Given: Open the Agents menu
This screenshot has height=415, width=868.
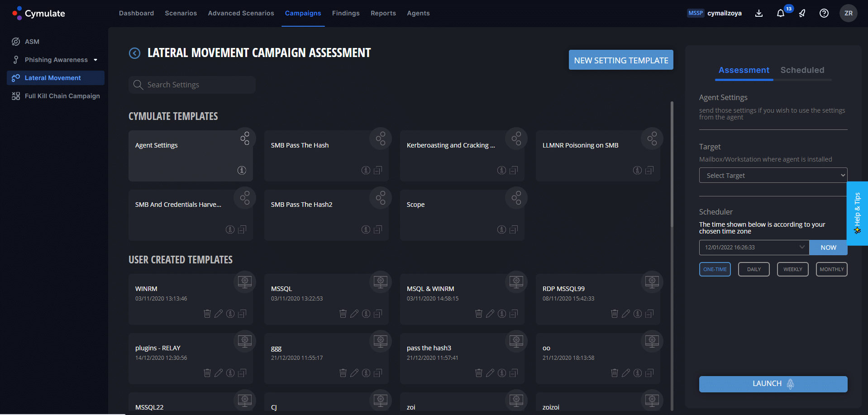Looking at the screenshot, I should (x=418, y=13).
